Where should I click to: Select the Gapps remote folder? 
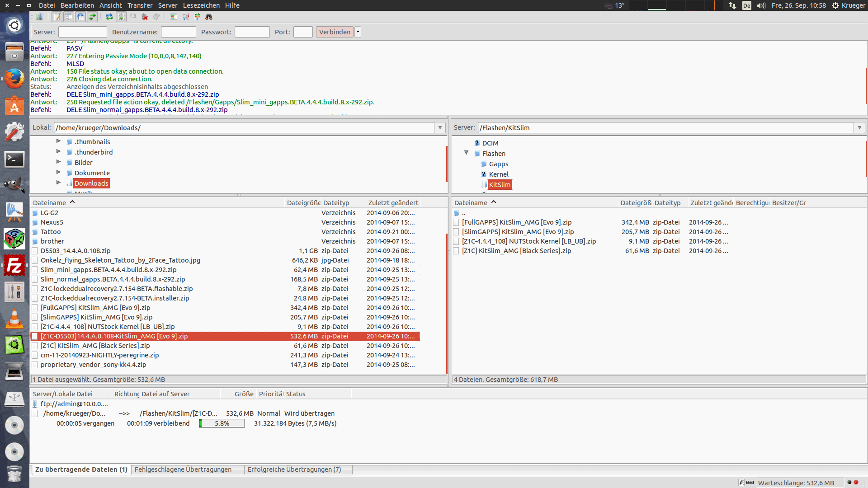[499, 164]
